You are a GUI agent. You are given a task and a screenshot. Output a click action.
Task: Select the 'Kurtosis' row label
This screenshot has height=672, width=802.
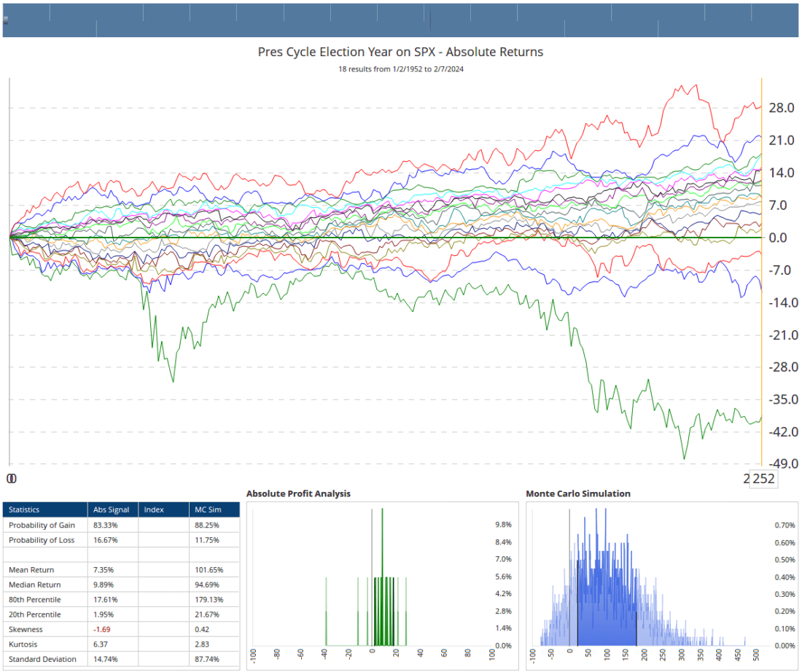point(23,644)
